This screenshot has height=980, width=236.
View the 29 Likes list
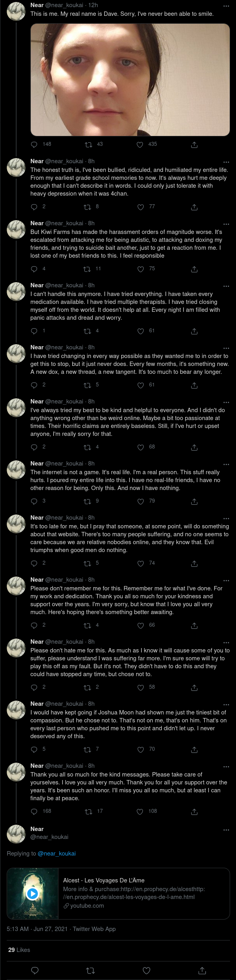click(x=19, y=950)
